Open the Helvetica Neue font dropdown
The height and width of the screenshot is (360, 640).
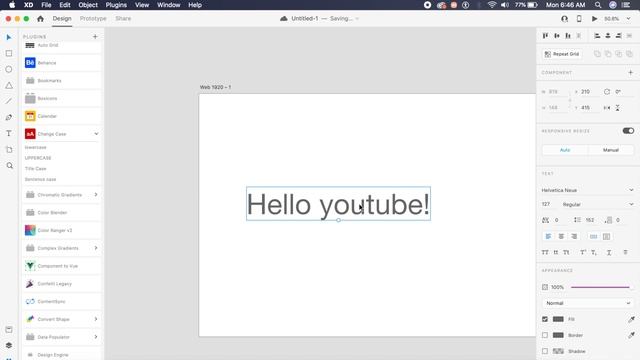click(588, 190)
